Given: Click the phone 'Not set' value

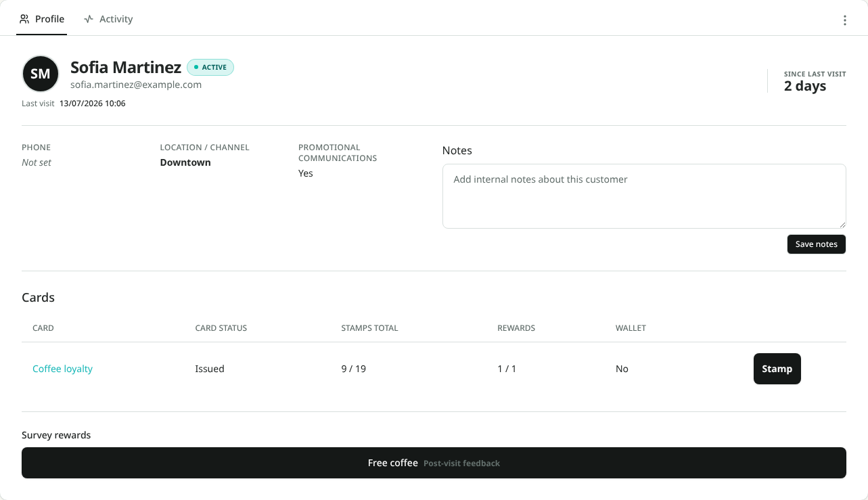Looking at the screenshot, I should [x=37, y=162].
